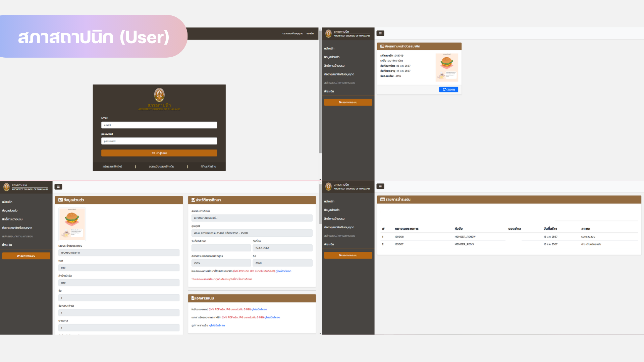The height and width of the screenshot is (362, 644).
Task: Click graduation icon in ประวัติการศึกษา header
Action: click(193, 200)
